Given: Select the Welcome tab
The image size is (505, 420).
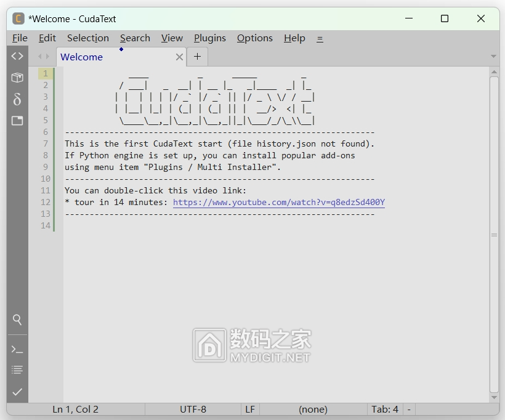Looking at the screenshot, I should (81, 57).
